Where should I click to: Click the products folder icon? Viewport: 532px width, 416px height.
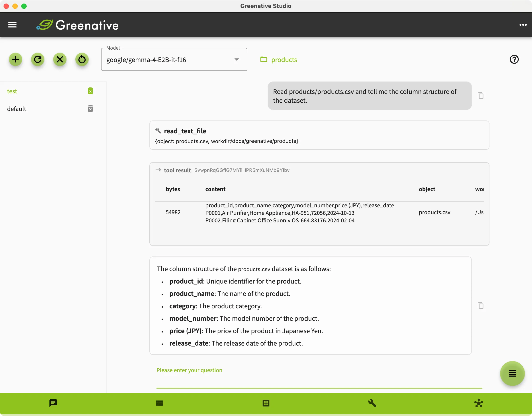pos(264,59)
